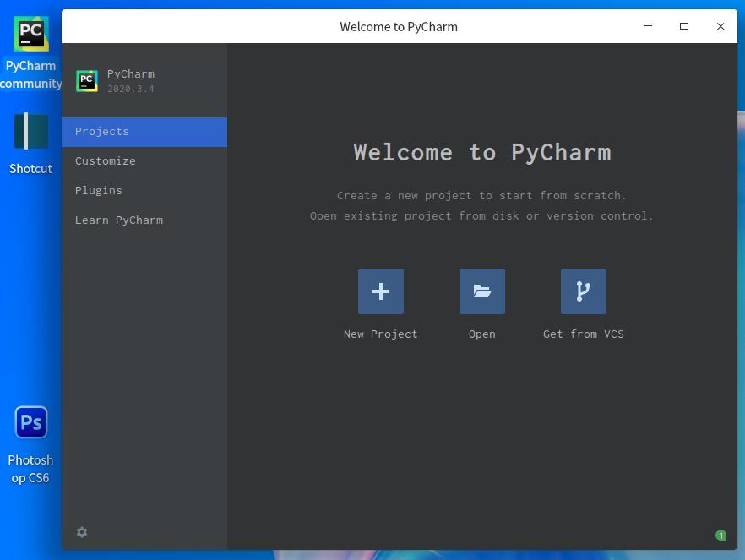The height and width of the screenshot is (560, 745).
Task: Show notifications via the green badge
Action: (x=721, y=535)
